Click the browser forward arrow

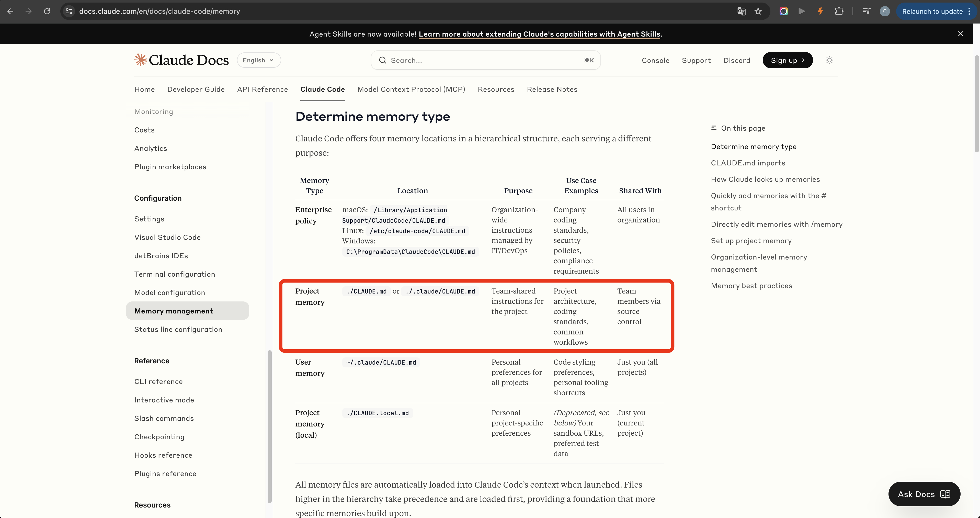click(x=29, y=12)
